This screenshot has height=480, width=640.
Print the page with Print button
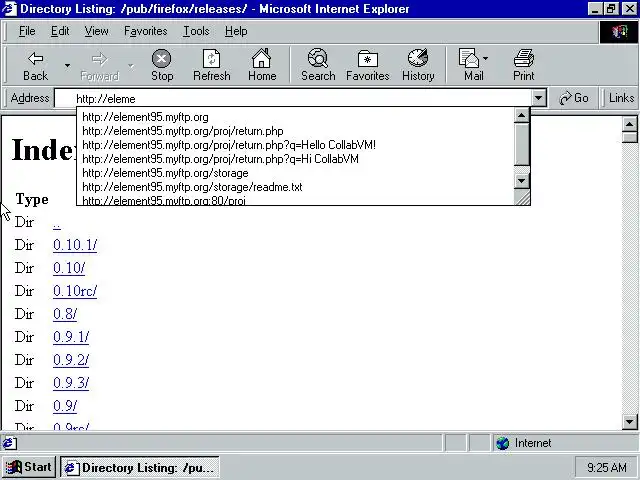[x=524, y=66]
